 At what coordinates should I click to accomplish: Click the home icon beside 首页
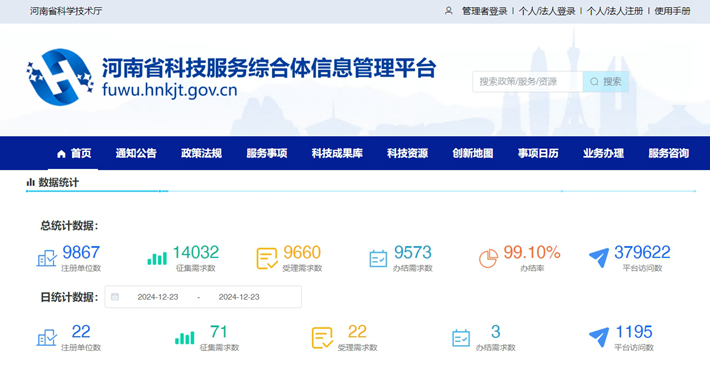[x=62, y=154]
